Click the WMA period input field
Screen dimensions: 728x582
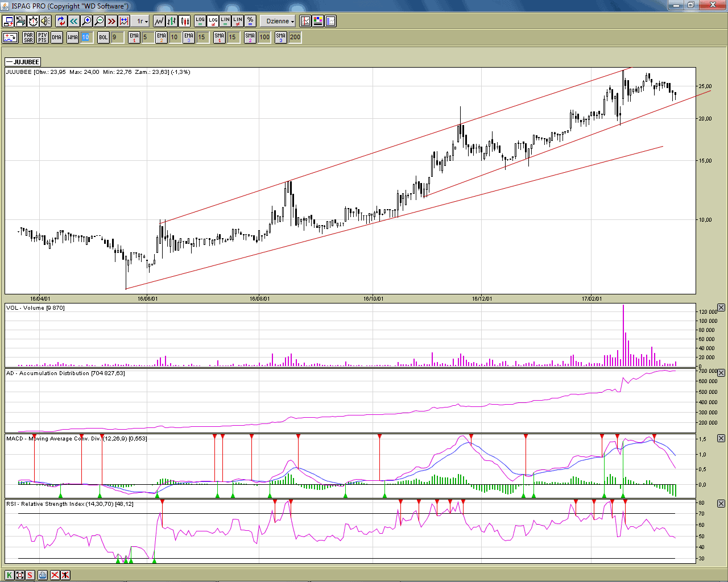click(x=86, y=38)
